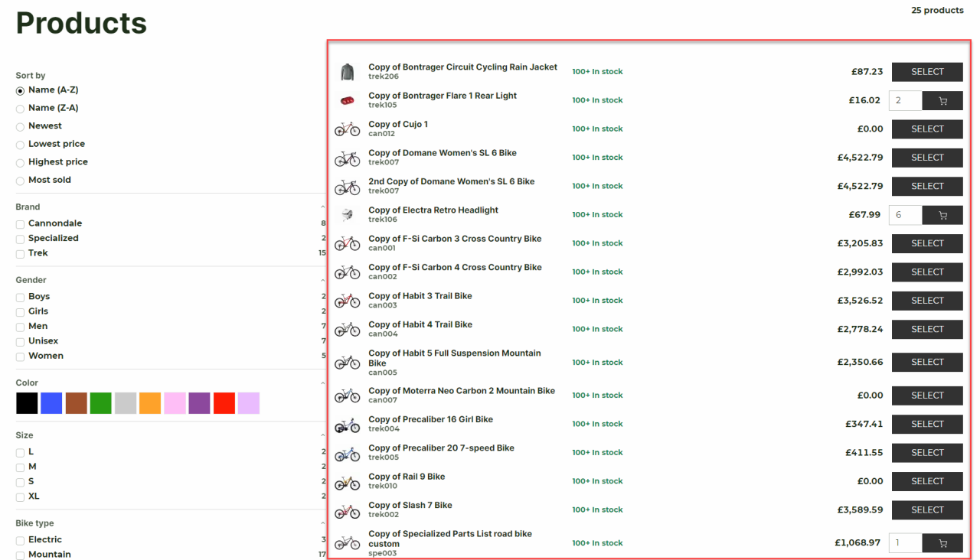Collapse the Gender filter section

pyautogui.click(x=323, y=281)
